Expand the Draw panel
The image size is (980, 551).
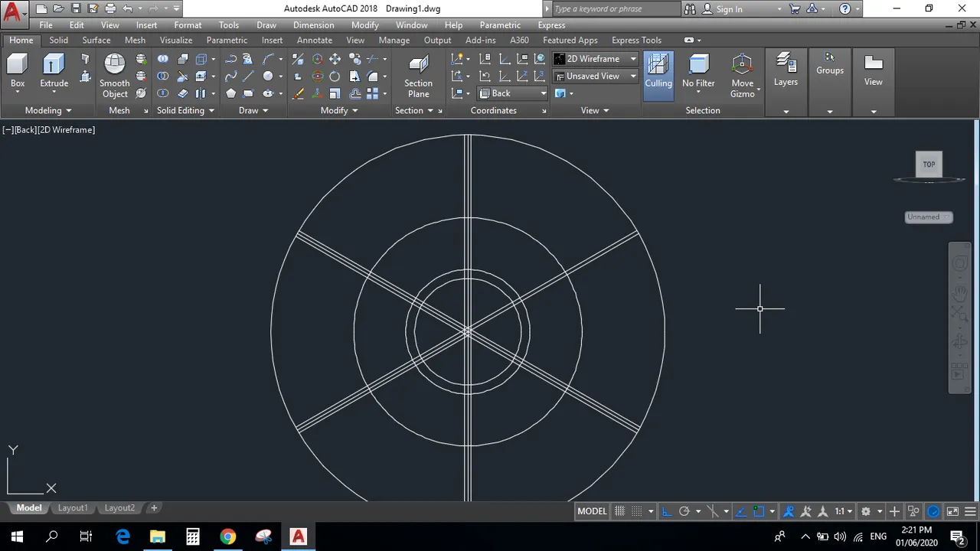pyautogui.click(x=253, y=110)
